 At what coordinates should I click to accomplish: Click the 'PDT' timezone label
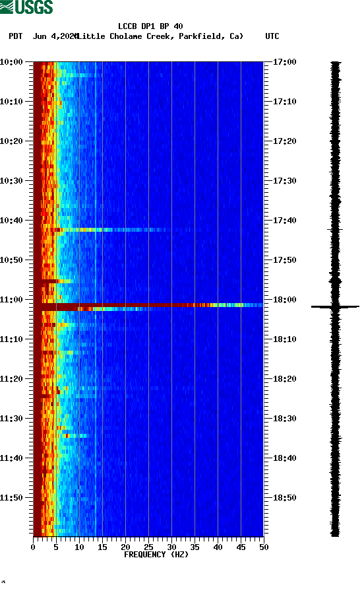click(16, 36)
